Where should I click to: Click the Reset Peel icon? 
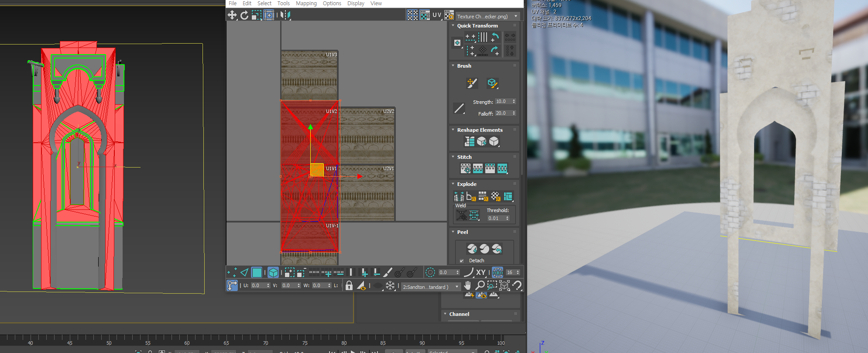click(x=497, y=249)
